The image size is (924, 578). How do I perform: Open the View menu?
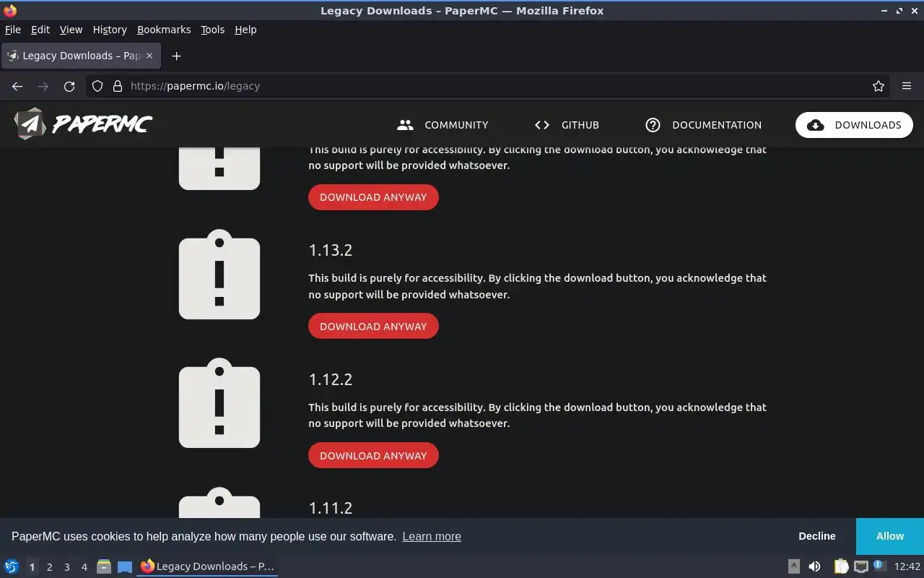(x=71, y=30)
